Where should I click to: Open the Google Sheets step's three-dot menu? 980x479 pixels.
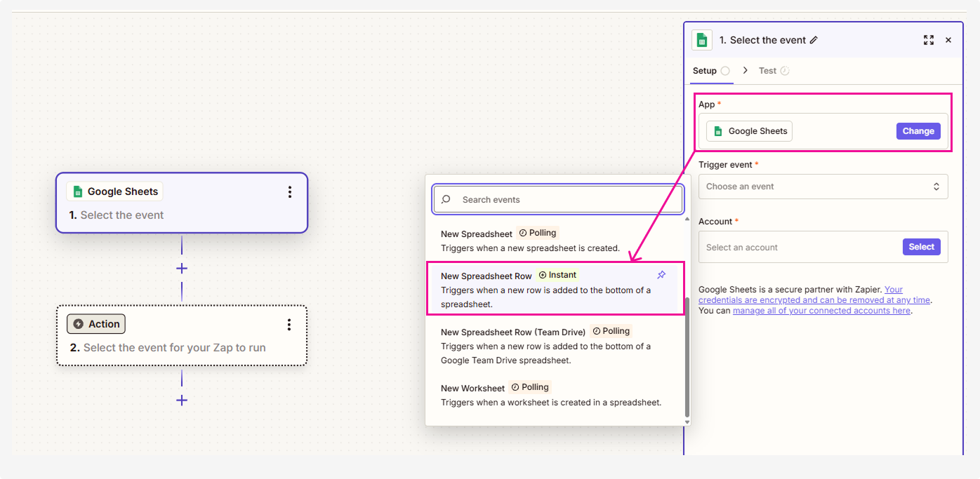(289, 192)
